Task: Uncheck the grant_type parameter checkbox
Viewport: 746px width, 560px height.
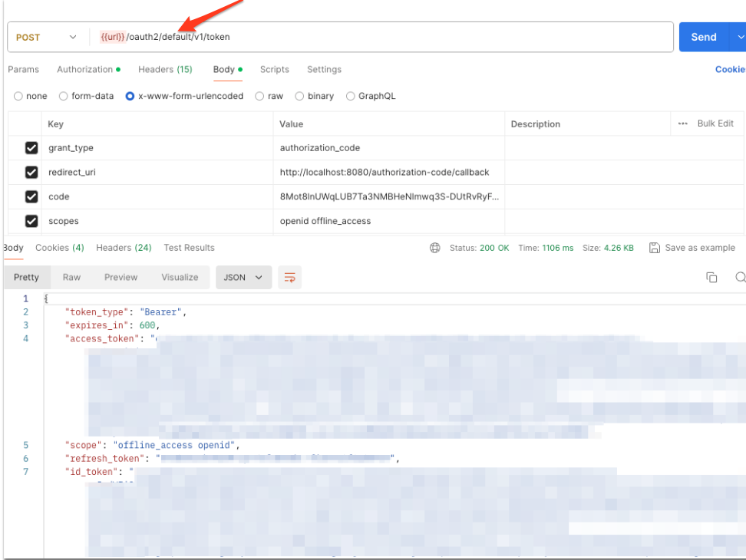Action: (31, 148)
